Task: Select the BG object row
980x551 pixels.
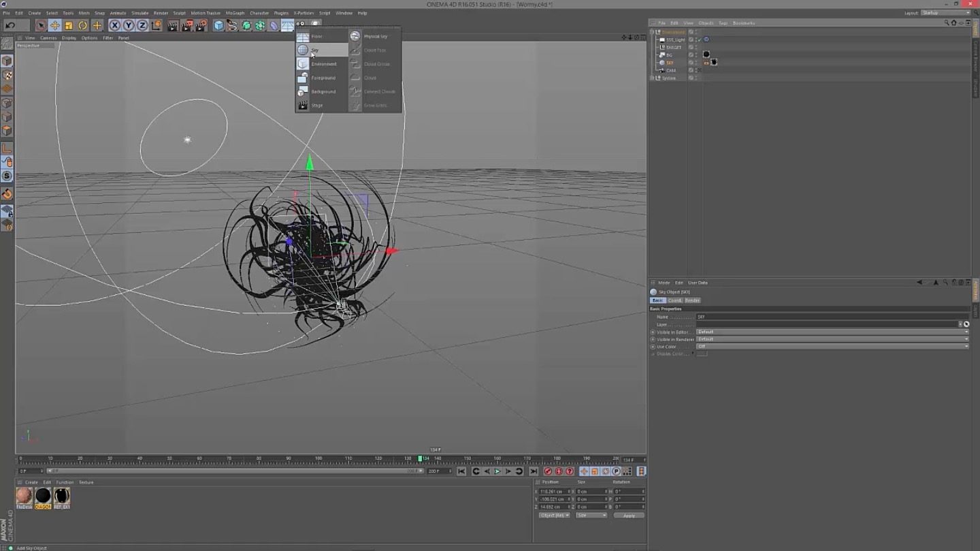Action: 670,55
